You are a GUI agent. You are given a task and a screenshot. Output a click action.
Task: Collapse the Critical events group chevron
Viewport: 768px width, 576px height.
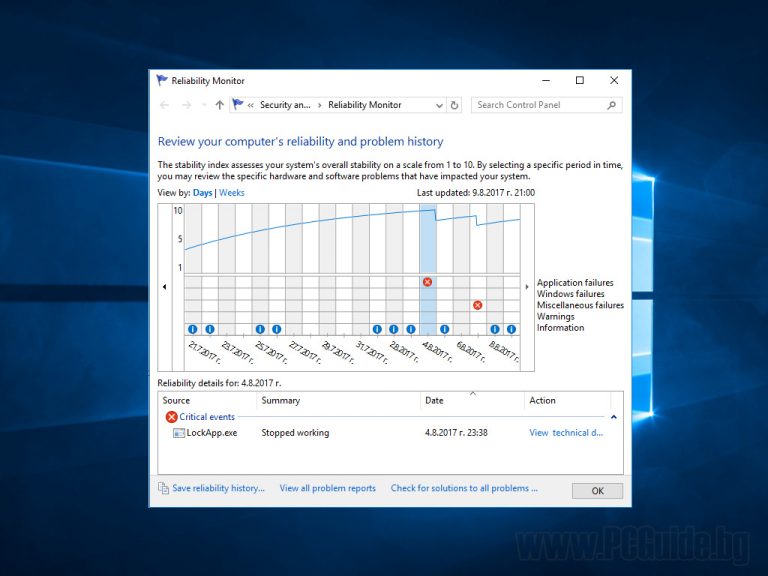pos(614,417)
